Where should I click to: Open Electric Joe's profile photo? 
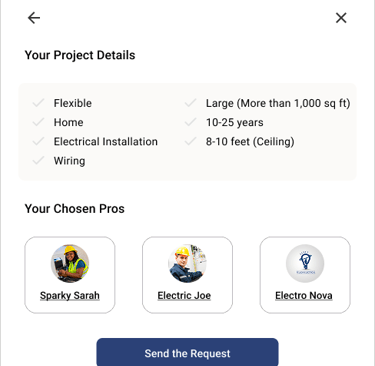(x=187, y=263)
